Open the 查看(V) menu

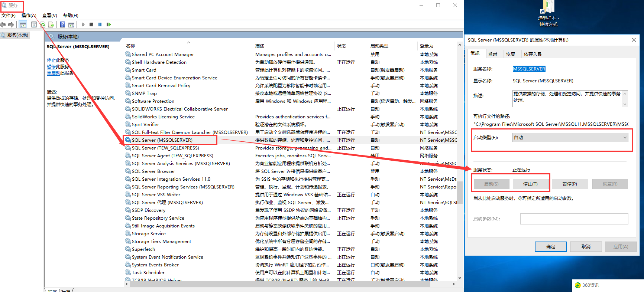coord(50,16)
